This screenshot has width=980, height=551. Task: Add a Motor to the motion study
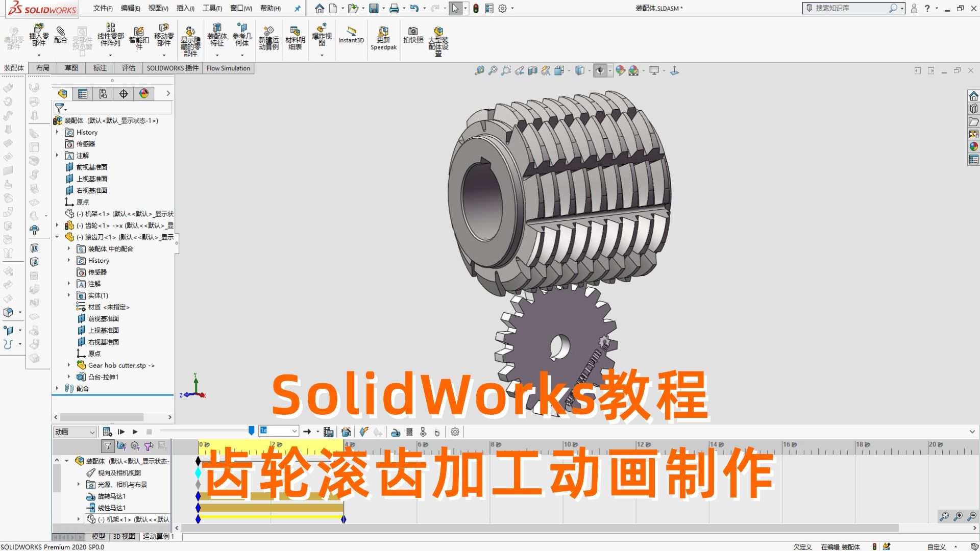coord(397,432)
